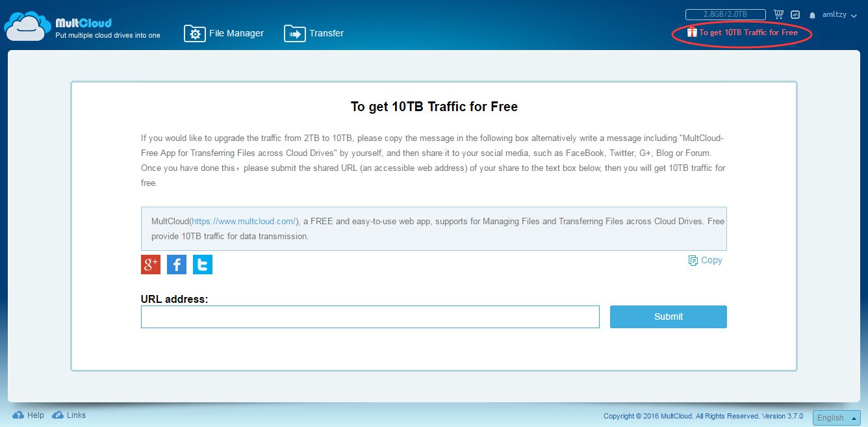Open the shopping cart icon
Image resolution: width=868 pixels, height=427 pixels.
click(778, 14)
